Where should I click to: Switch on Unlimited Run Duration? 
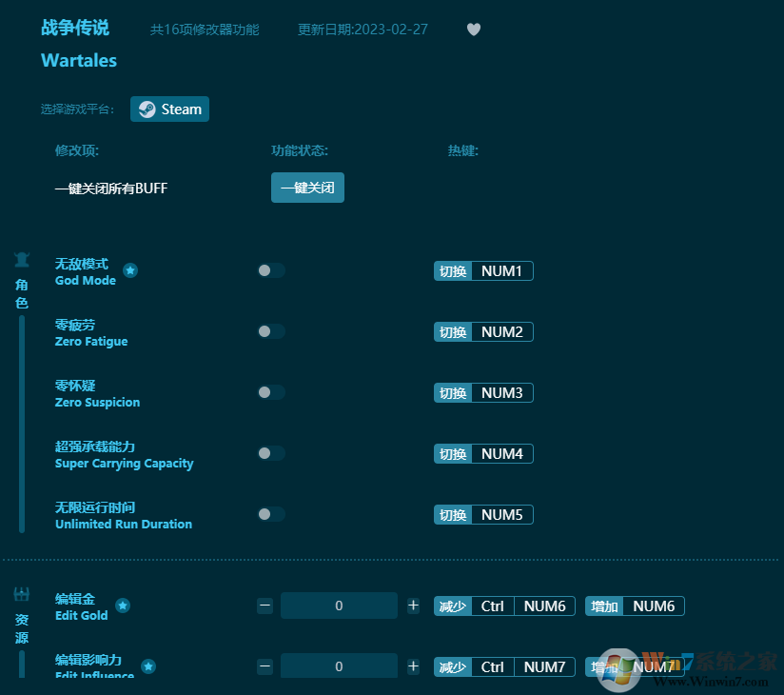coord(270,514)
